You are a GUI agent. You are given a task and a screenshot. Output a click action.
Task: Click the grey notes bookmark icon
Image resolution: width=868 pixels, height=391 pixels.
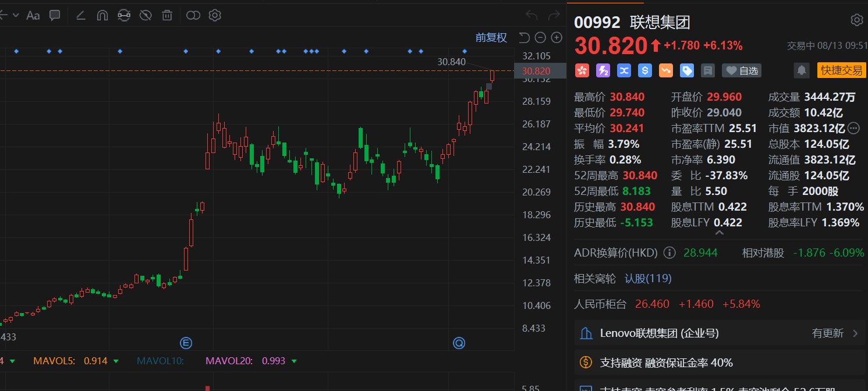tap(707, 70)
